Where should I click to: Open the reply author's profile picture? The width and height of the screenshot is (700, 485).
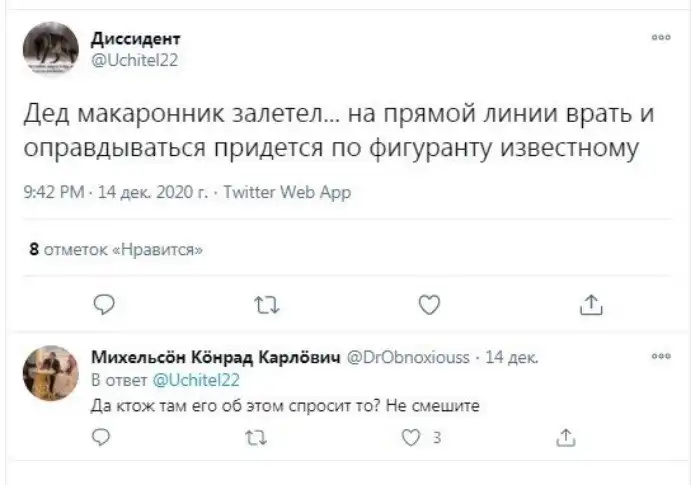pyautogui.click(x=50, y=373)
